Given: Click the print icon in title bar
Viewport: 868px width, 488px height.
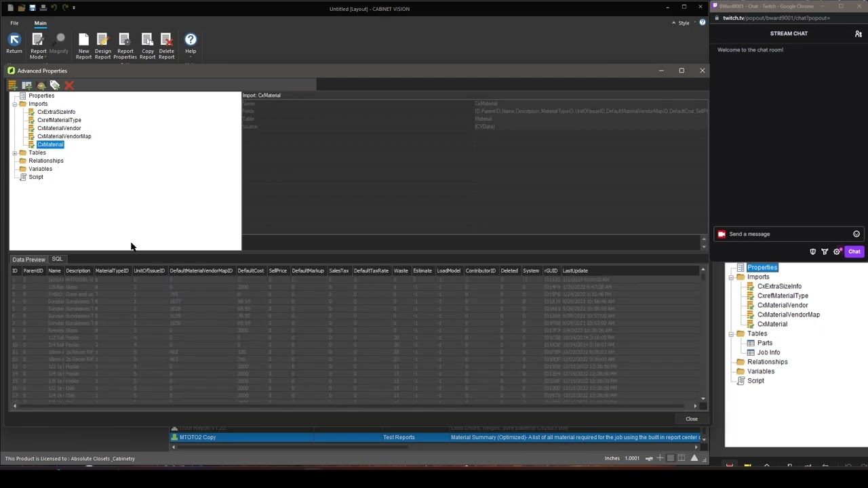Looking at the screenshot, I should (x=43, y=7).
